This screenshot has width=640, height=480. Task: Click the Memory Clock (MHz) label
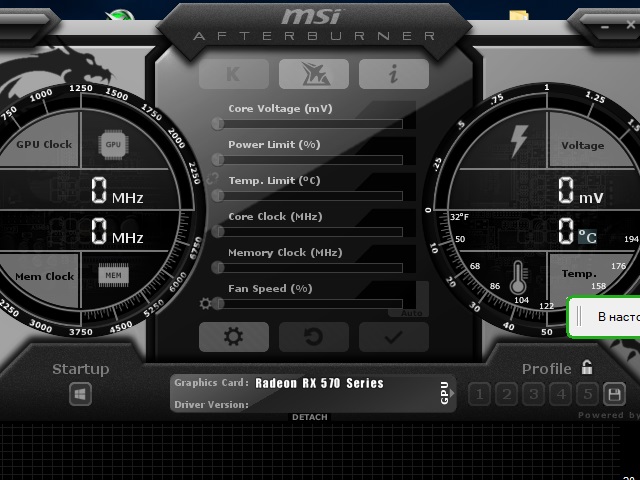click(285, 253)
